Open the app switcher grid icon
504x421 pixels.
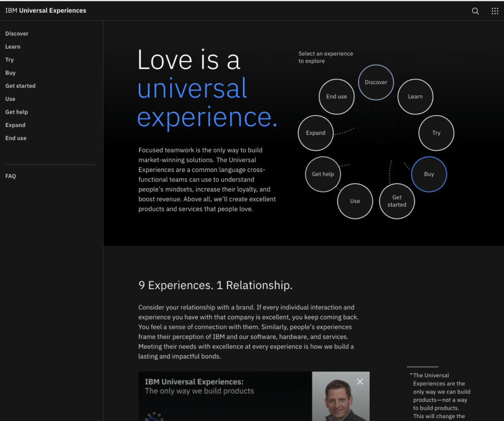click(x=495, y=11)
